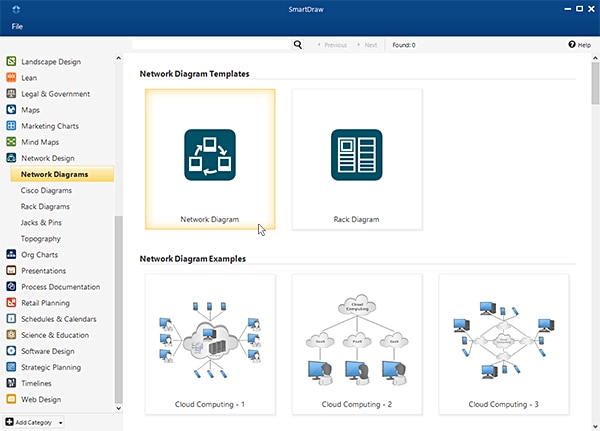Image resolution: width=600 pixels, height=431 pixels.
Task: Click the Presentations category icon
Action: point(11,270)
